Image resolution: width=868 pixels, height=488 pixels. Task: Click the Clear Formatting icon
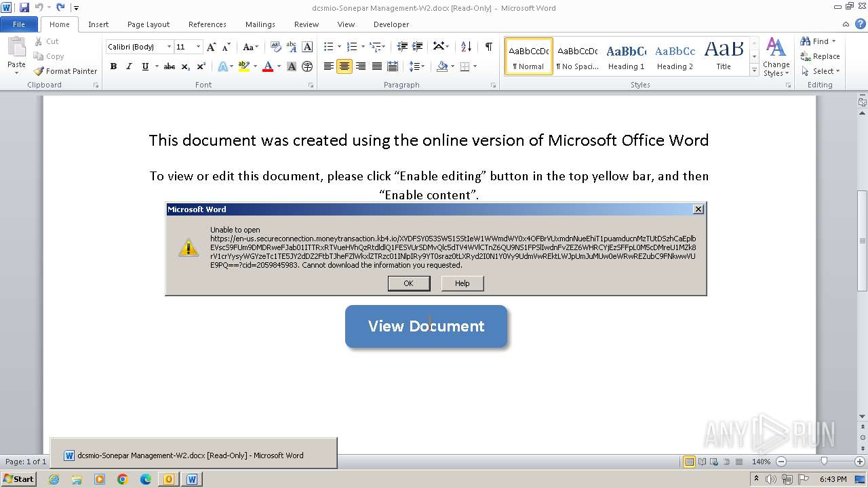click(275, 47)
